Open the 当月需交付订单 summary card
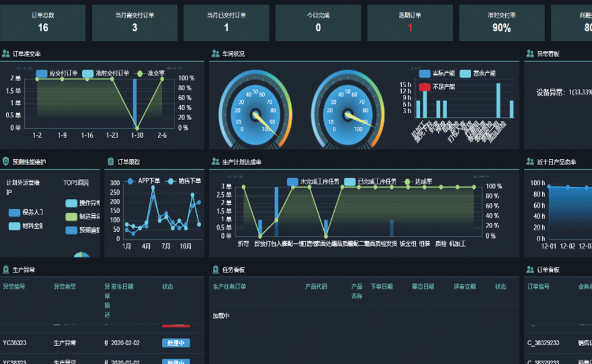Screen dimensions: 592x364 [135, 23]
